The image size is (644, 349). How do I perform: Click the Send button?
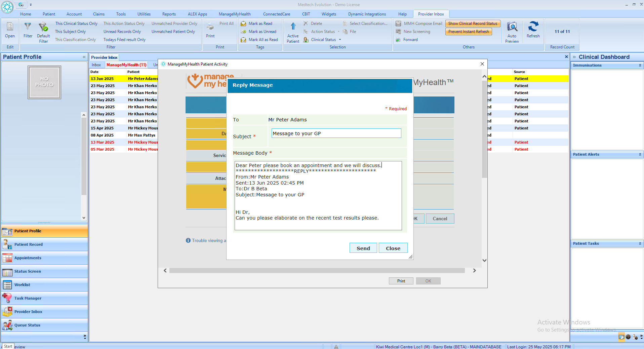pyautogui.click(x=363, y=248)
